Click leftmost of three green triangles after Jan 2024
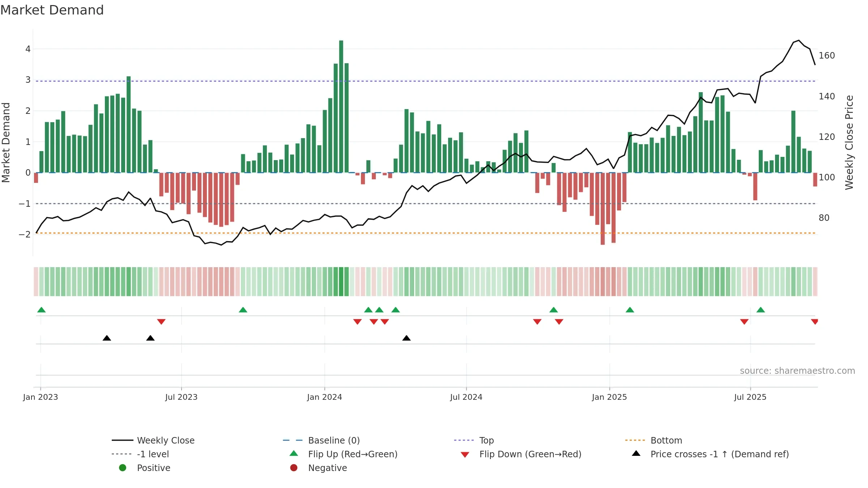The width and height of the screenshot is (868, 488). click(368, 310)
